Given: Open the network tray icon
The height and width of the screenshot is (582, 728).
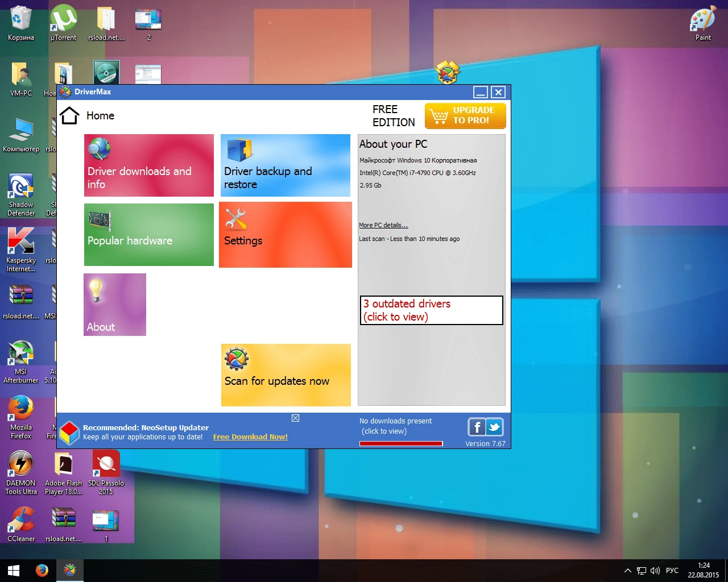Looking at the screenshot, I should pyautogui.click(x=641, y=571).
